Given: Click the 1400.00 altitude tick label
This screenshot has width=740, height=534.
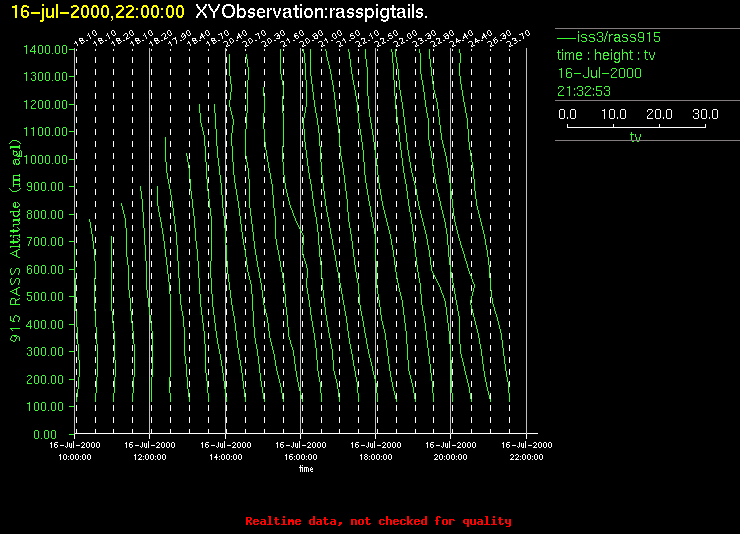Looking at the screenshot, I should pos(45,50).
